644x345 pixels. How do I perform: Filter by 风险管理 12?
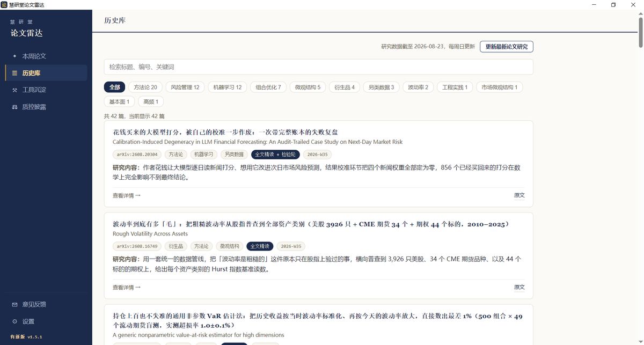pyautogui.click(x=185, y=87)
